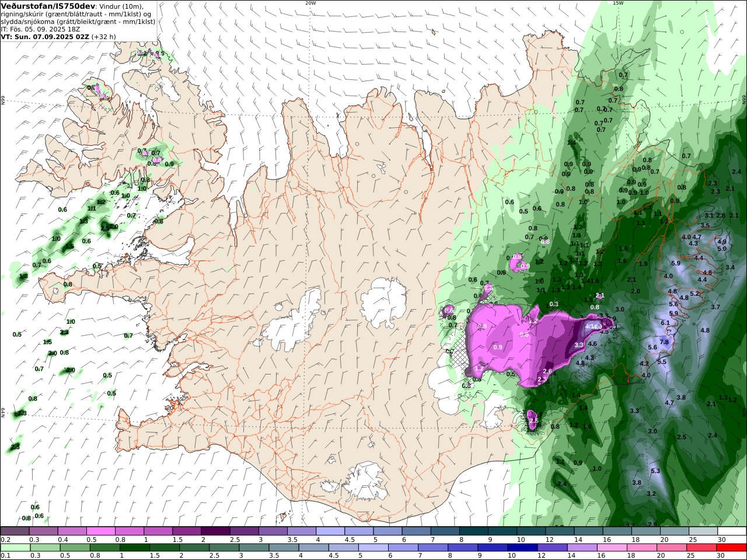Pick lower legend violet swatch from 14 to 16
The height and width of the screenshot is (560, 747).
tap(582, 548)
